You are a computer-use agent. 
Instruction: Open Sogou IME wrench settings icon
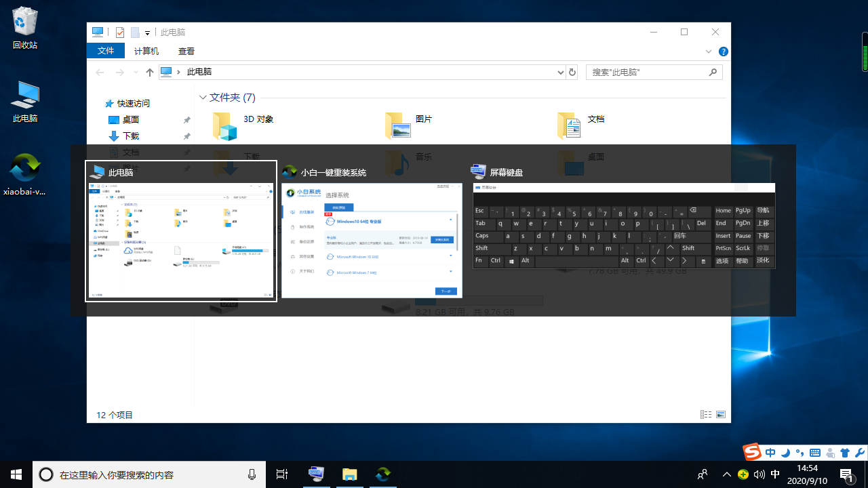pos(859,453)
